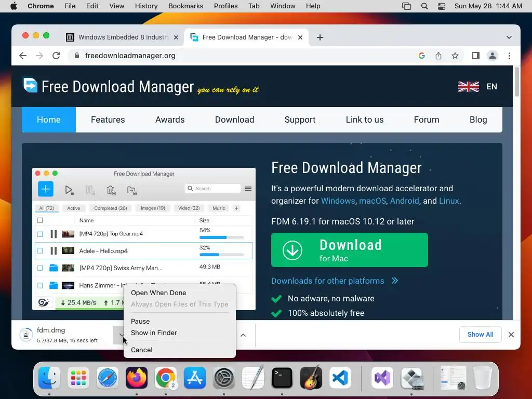Open Downloads for other platforms link
This screenshot has width=532, height=399.
click(327, 281)
